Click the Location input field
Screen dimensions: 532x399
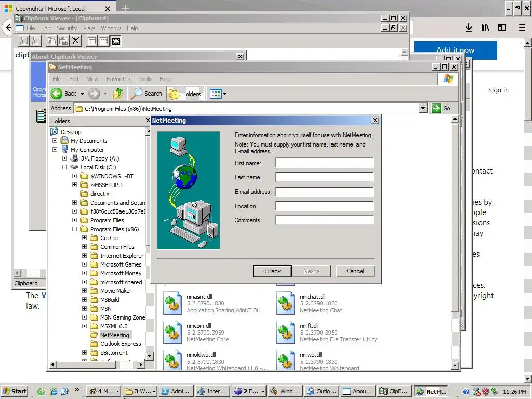[324, 206]
